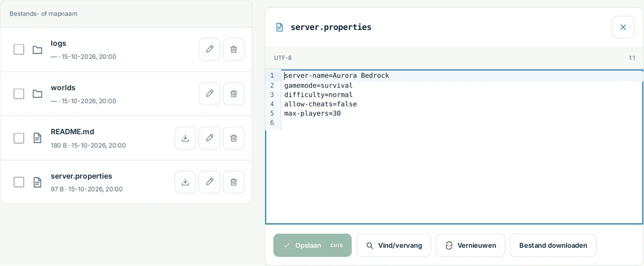Viewport: 644px width, 266px height.
Task: Place cursor on difficulty=normal line
Action: (x=318, y=95)
